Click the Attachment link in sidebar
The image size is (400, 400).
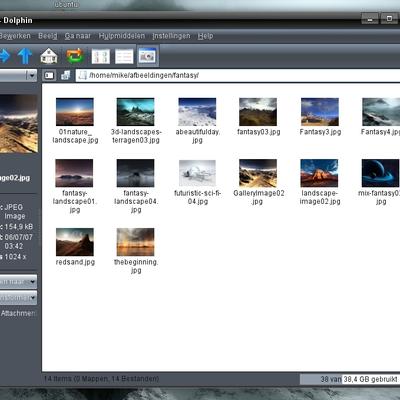tap(18, 313)
